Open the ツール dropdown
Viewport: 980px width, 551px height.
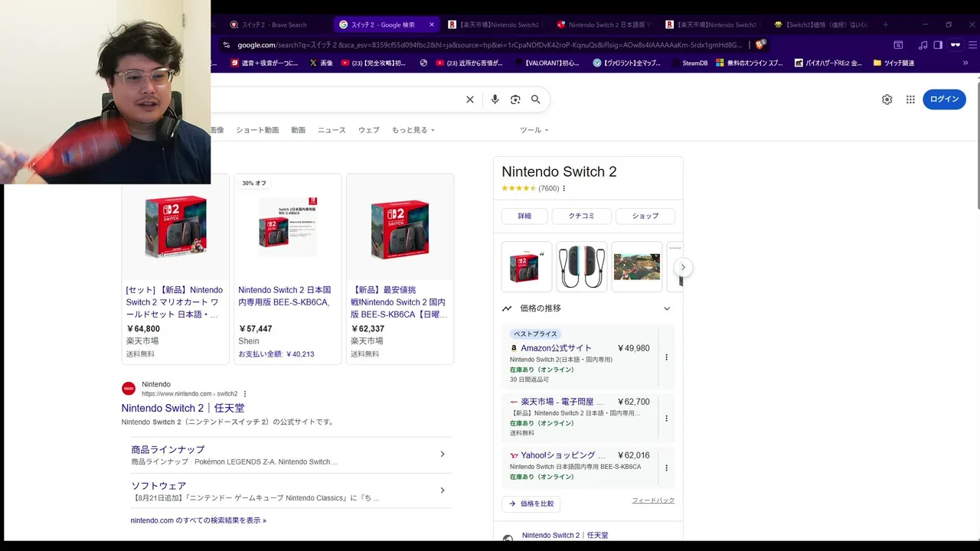(x=534, y=130)
